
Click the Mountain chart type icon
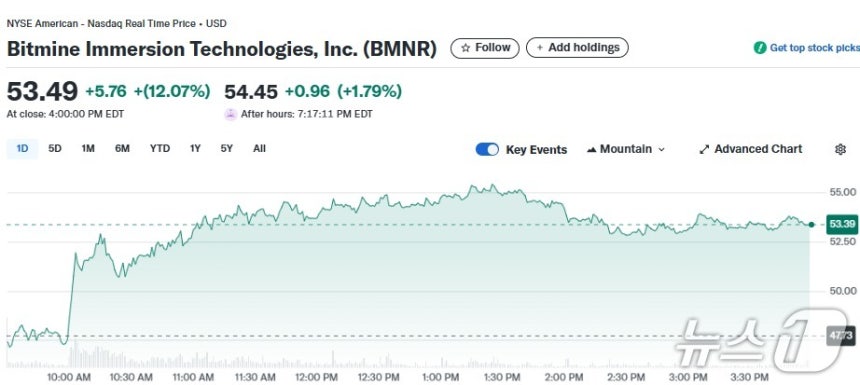[x=591, y=149]
